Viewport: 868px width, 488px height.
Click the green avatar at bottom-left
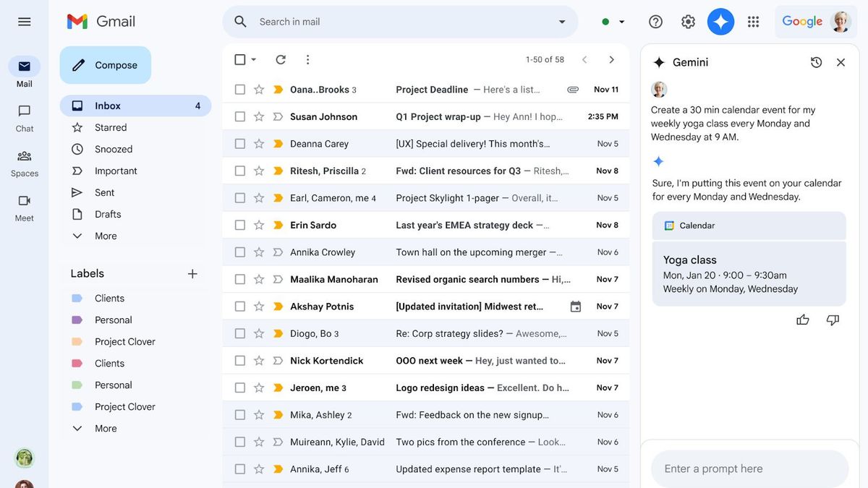pyautogui.click(x=25, y=458)
